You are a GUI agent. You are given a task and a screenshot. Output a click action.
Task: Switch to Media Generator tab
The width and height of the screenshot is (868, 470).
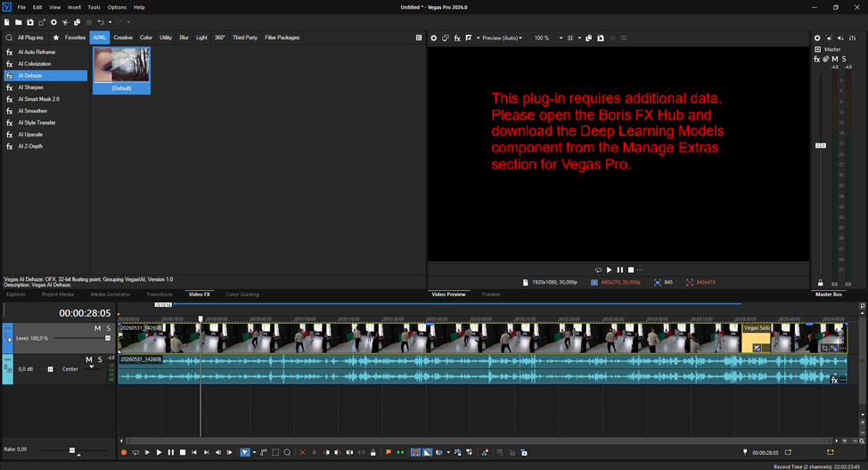tap(111, 294)
